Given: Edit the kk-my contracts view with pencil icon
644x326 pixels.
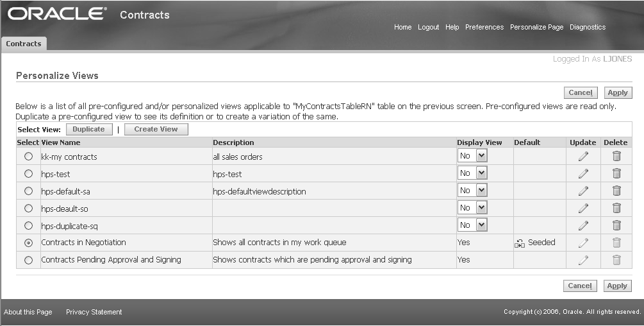Looking at the screenshot, I should coord(583,156).
